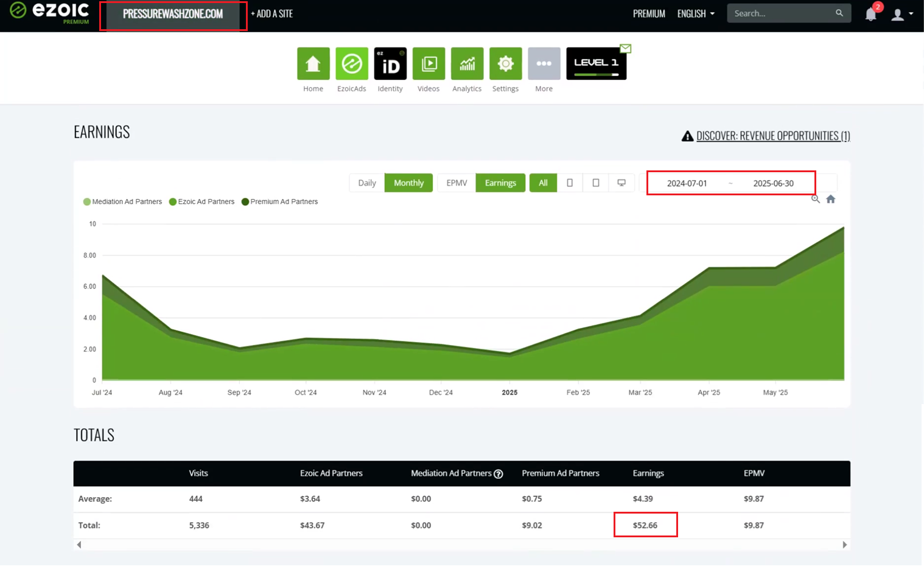
Task: Reset chart with the home icon
Action: 831,199
